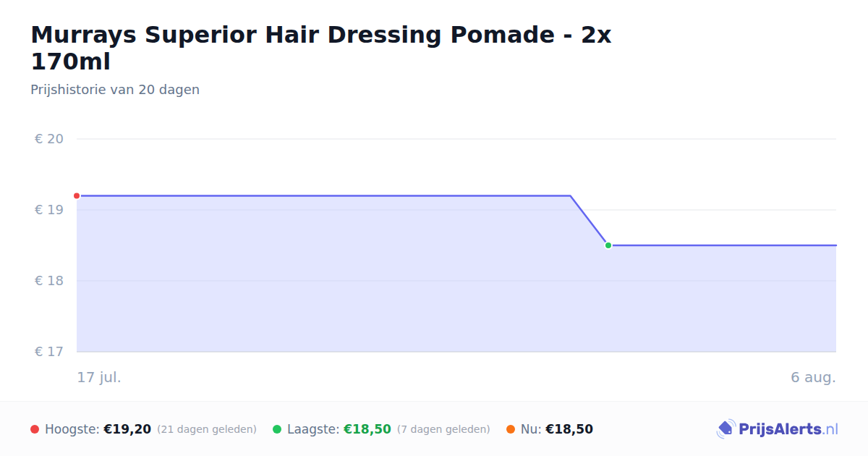Click the '21 dagen geleden' note
The width and height of the screenshot is (868, 456).
coord(207,429)
